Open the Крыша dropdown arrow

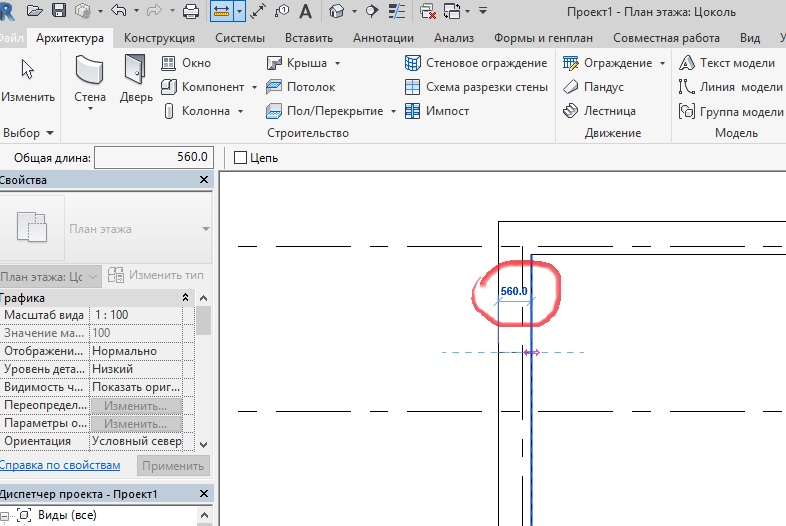pos(336,63)
